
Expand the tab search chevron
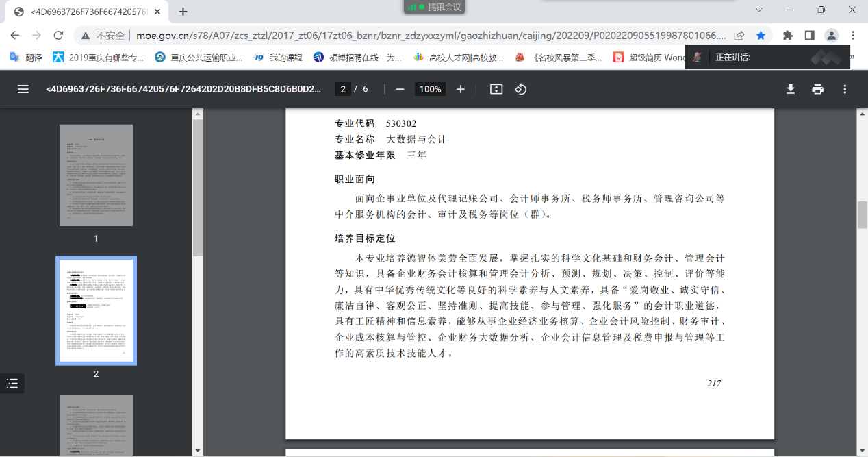759,10
